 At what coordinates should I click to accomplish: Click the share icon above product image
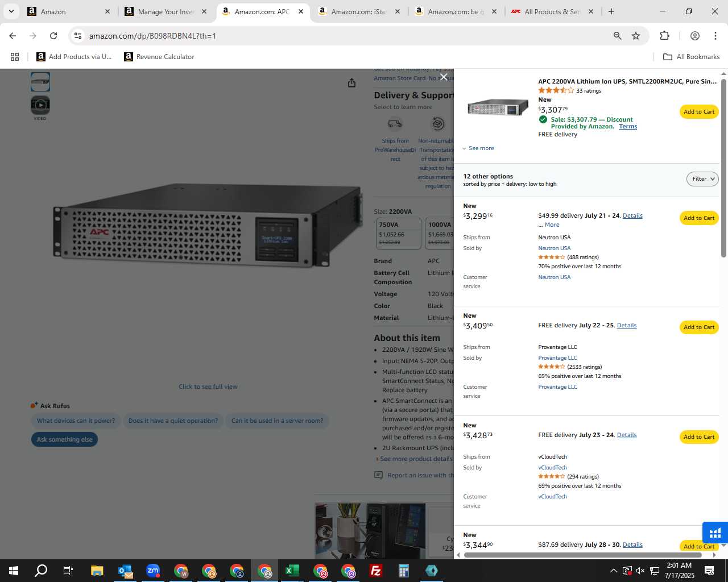coord(351,83)
